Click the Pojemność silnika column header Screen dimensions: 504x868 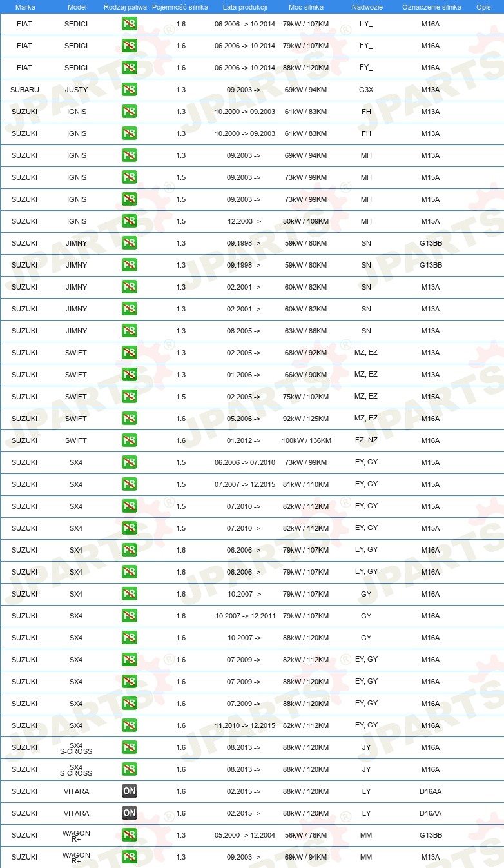point(180,7)
